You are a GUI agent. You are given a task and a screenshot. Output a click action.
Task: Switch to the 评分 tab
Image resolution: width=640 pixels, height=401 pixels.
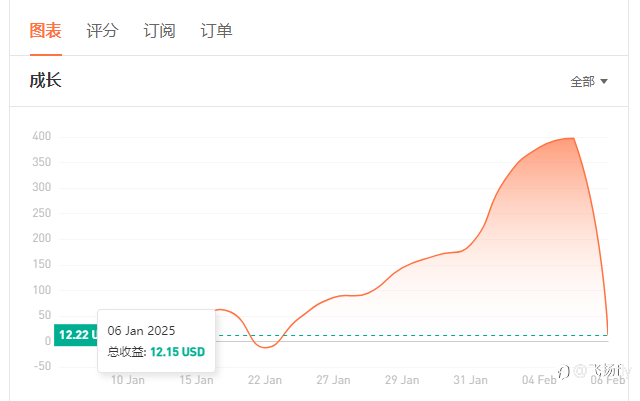[102, 31]
